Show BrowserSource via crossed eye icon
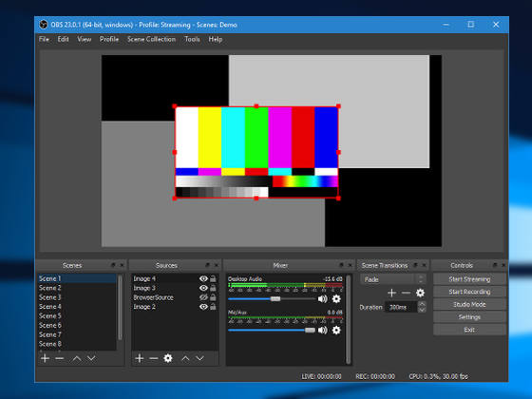 click(203, 297)
